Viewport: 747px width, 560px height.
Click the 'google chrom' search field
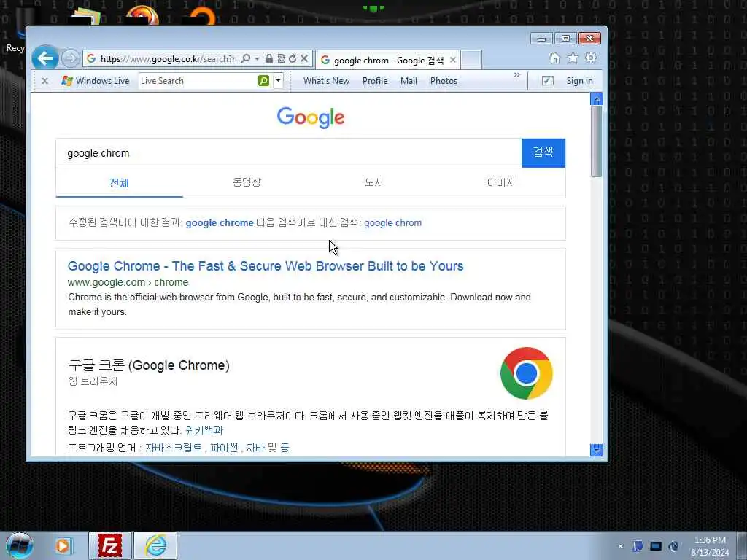pos(289,153)
